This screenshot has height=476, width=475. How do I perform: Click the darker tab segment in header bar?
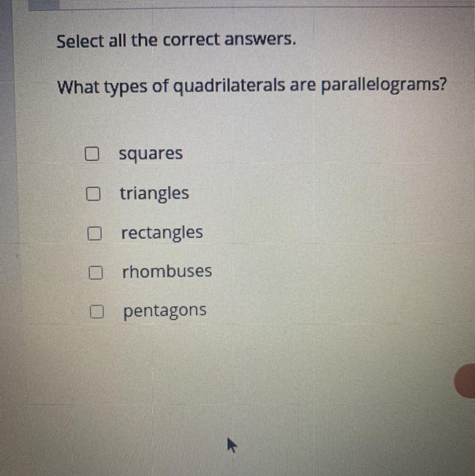[44, 5]
